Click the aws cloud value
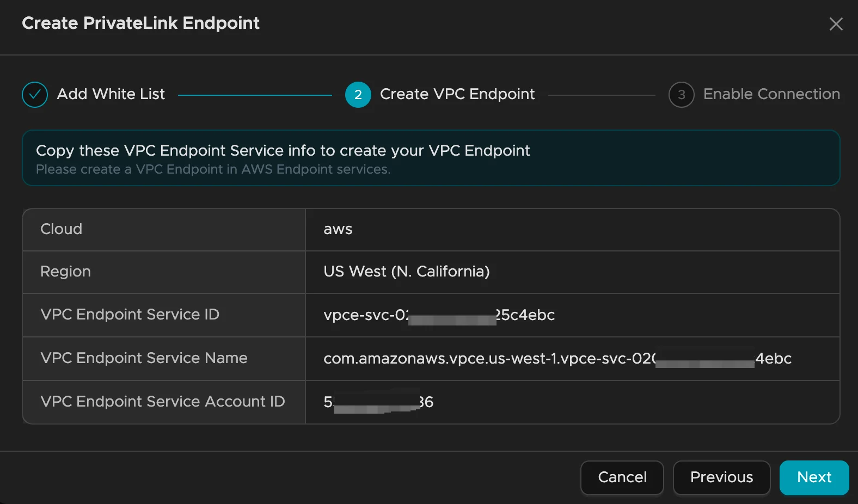The image size is (858, 504). coord(338,229)
